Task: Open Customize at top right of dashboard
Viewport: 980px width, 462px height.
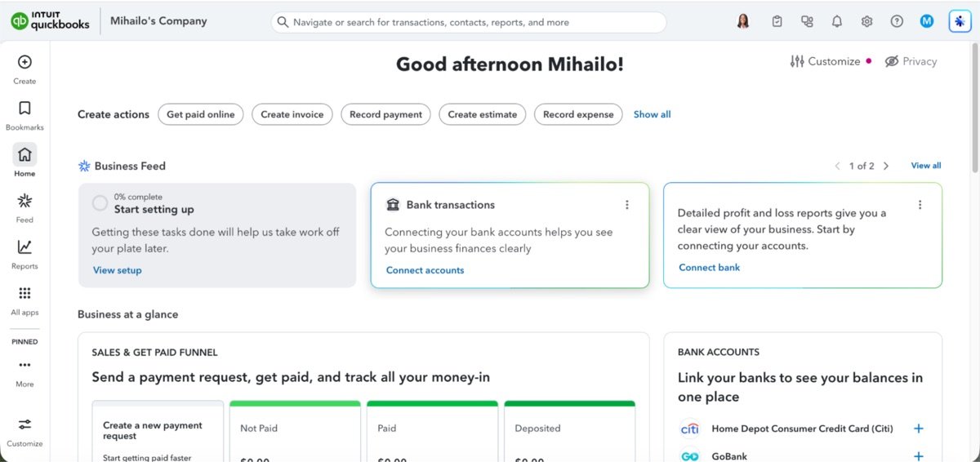Action: 826,61
